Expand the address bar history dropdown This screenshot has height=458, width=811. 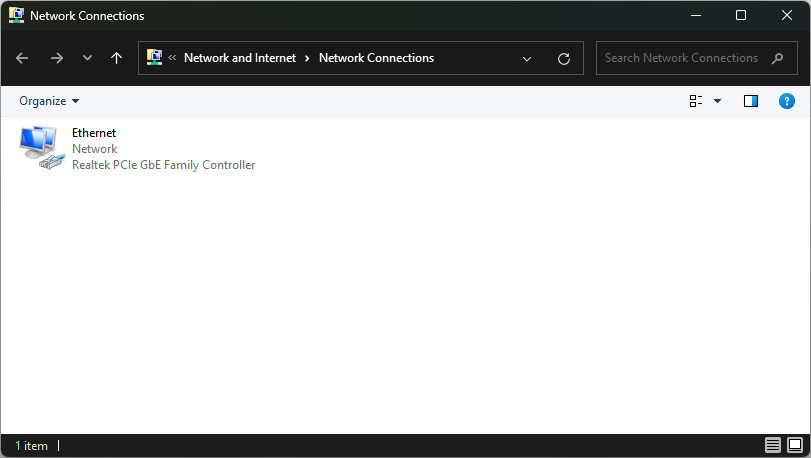point(527,58)
